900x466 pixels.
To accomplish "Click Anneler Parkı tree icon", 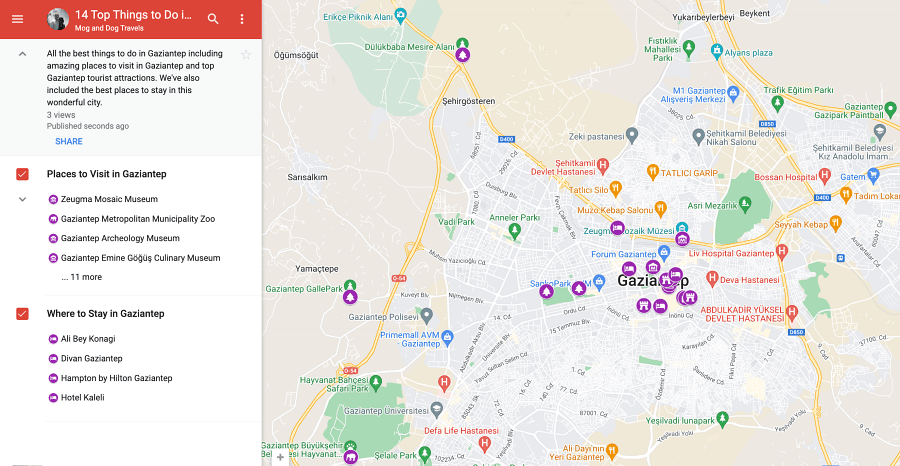I will click(x=515, y=231).
